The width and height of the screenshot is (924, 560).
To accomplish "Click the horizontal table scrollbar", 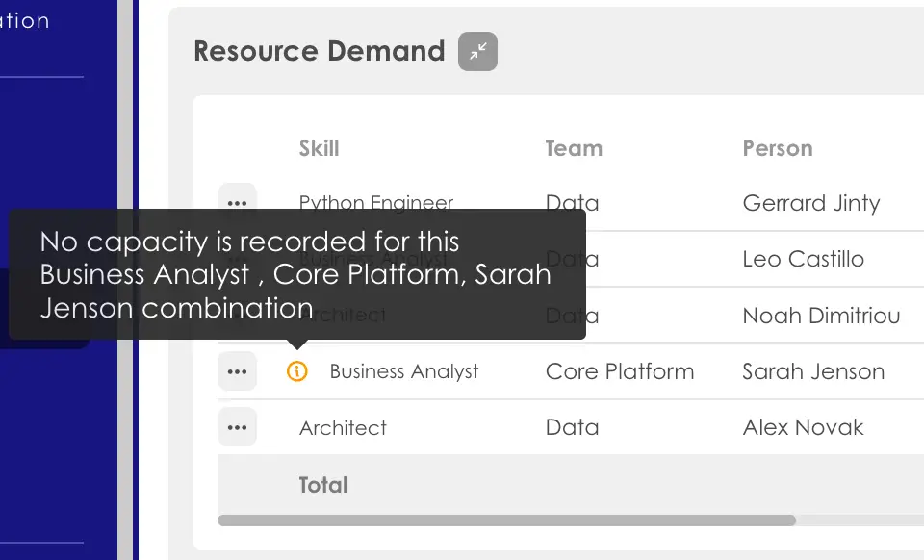I will pyautogui.click(x=506, y=521).
